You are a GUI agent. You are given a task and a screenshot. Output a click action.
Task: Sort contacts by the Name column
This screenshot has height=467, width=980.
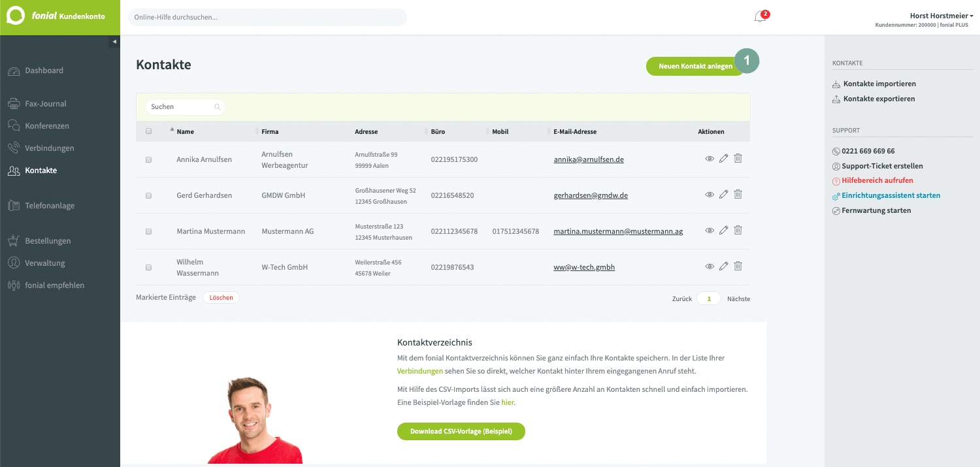click(x=185, y=131)
